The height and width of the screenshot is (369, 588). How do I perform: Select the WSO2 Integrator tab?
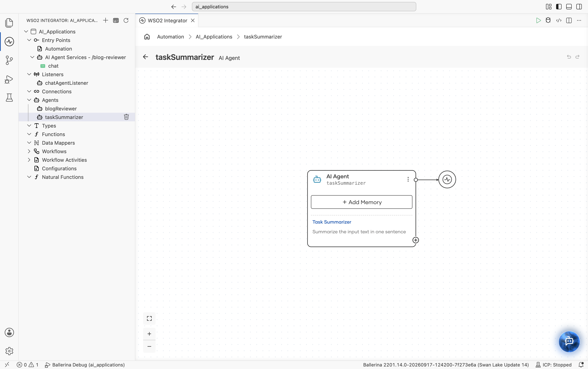[x=167, y=20]
